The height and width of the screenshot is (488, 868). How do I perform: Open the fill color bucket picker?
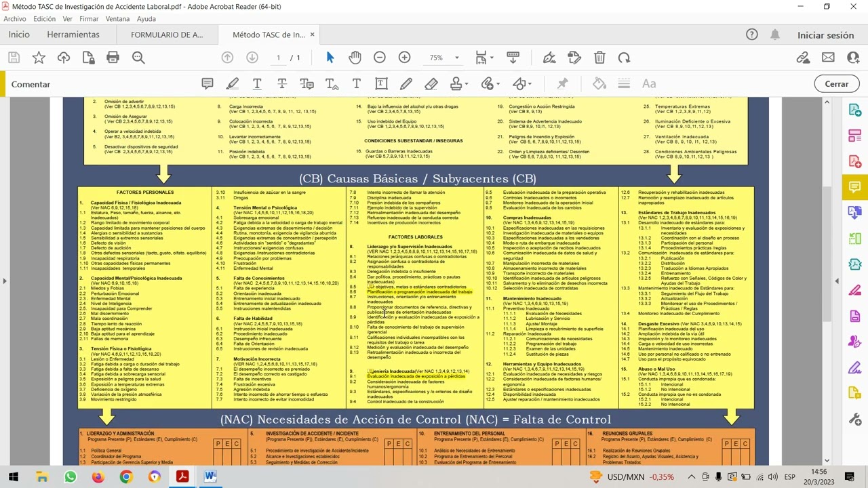599,84
